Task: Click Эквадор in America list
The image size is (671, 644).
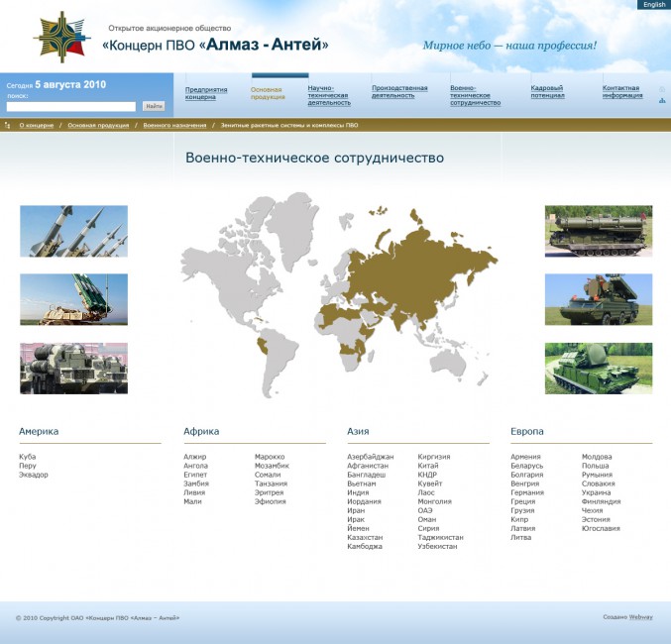Action: 34,475
